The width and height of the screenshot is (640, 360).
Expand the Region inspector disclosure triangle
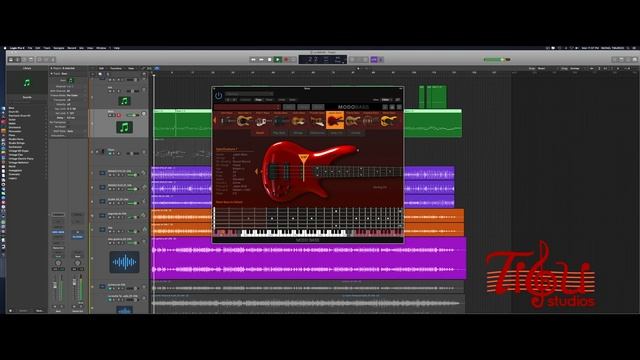point(51,68)
